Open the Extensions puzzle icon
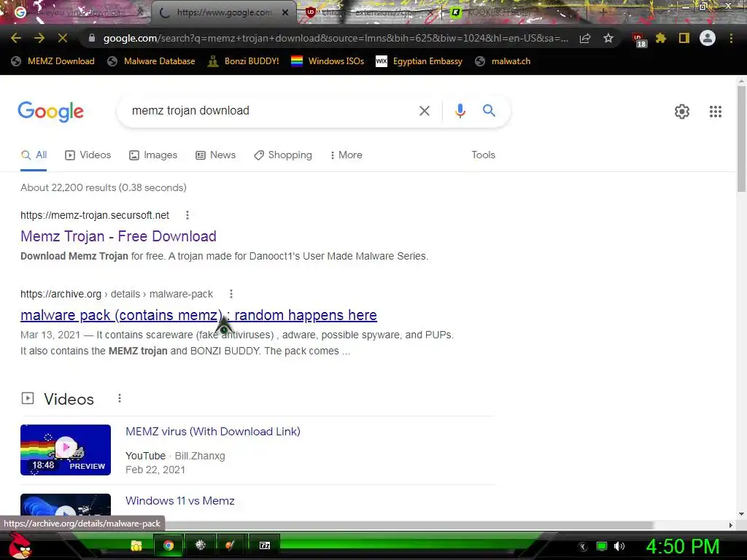 pyautogui.click(x=661, y=38)
